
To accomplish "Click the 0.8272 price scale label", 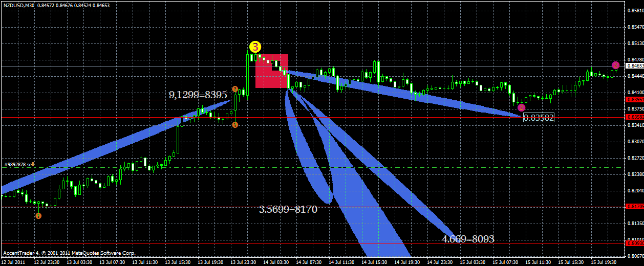I will (x=635, y=158).
